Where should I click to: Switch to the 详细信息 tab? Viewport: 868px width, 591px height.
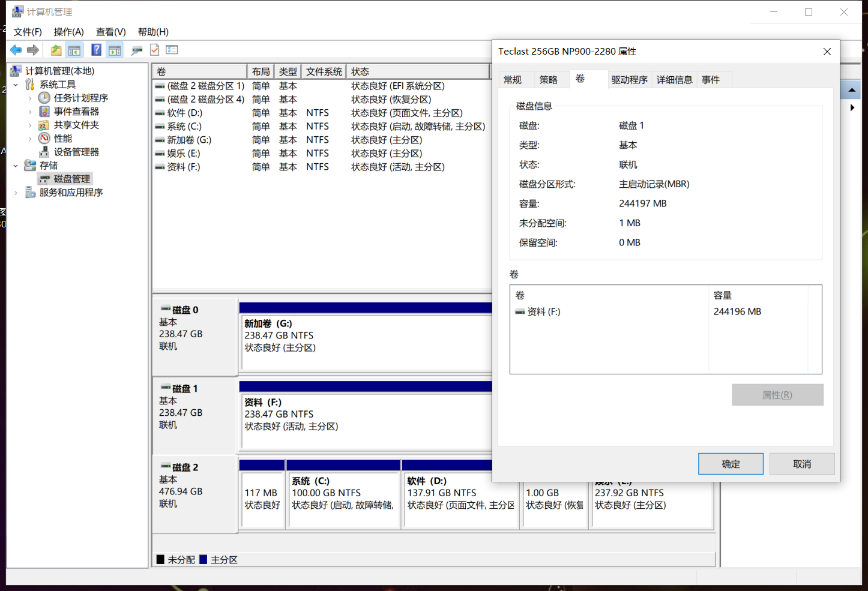pos(674,80)
